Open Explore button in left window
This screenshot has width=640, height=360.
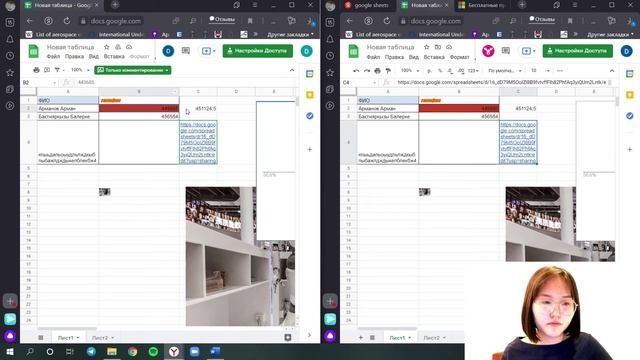tap(288, 337)
